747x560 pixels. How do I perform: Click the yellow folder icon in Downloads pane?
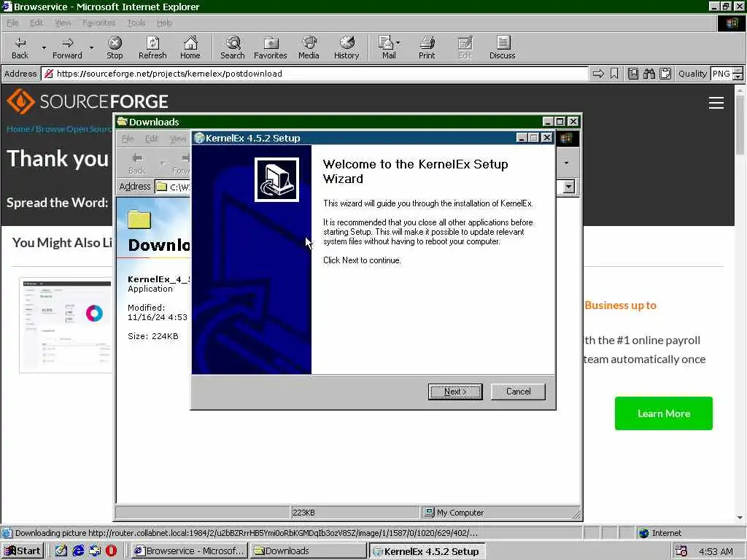click(139, 219)
